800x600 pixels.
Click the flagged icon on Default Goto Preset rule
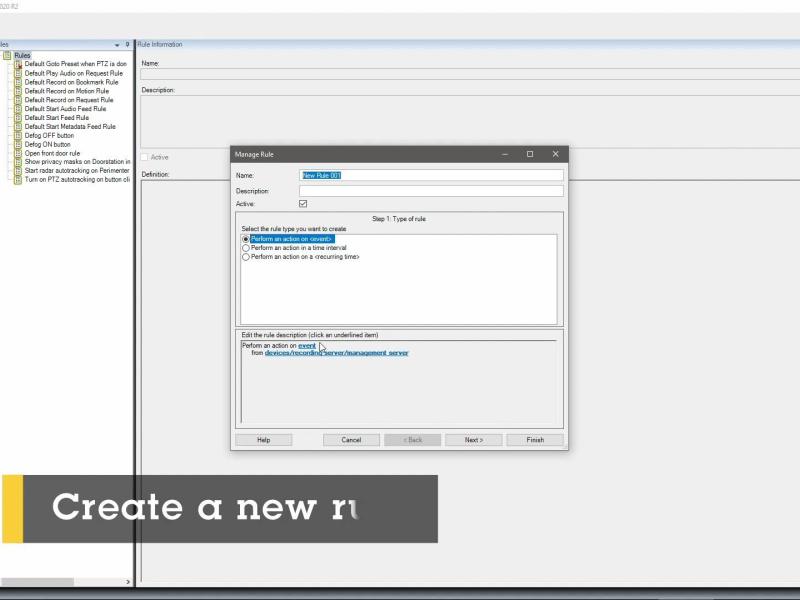point(17,63)
